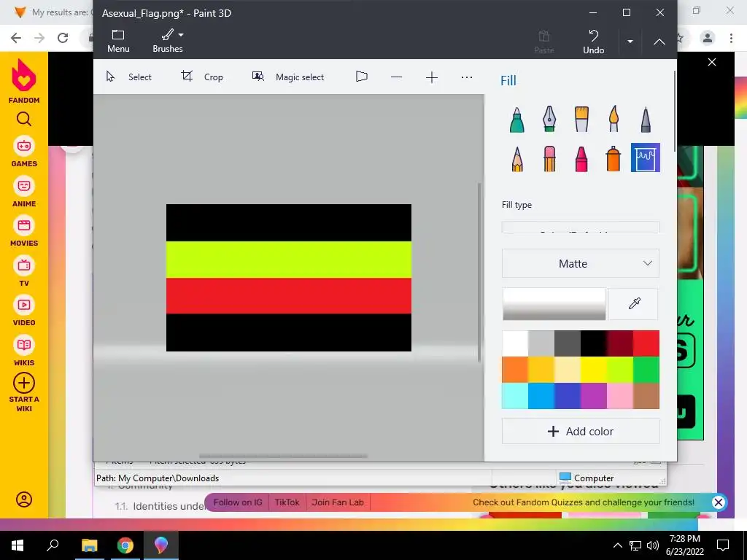
Task: Zoom out with the minus icon
Action: [396, 77]
